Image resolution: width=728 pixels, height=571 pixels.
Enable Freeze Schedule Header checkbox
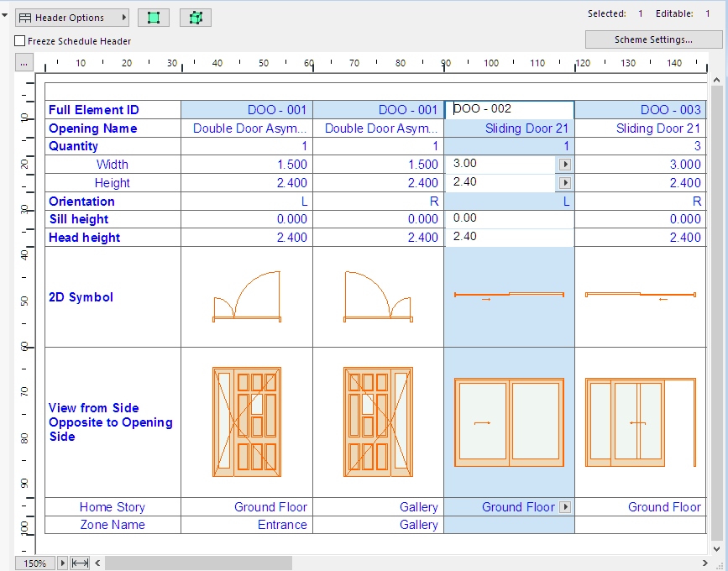click(x=20, y=41)
